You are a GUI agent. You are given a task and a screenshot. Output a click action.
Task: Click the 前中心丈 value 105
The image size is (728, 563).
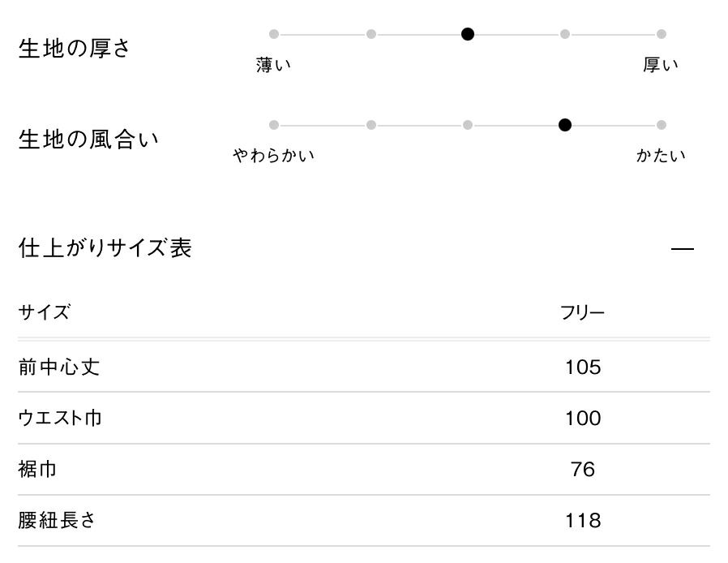(x=583, y=367)
